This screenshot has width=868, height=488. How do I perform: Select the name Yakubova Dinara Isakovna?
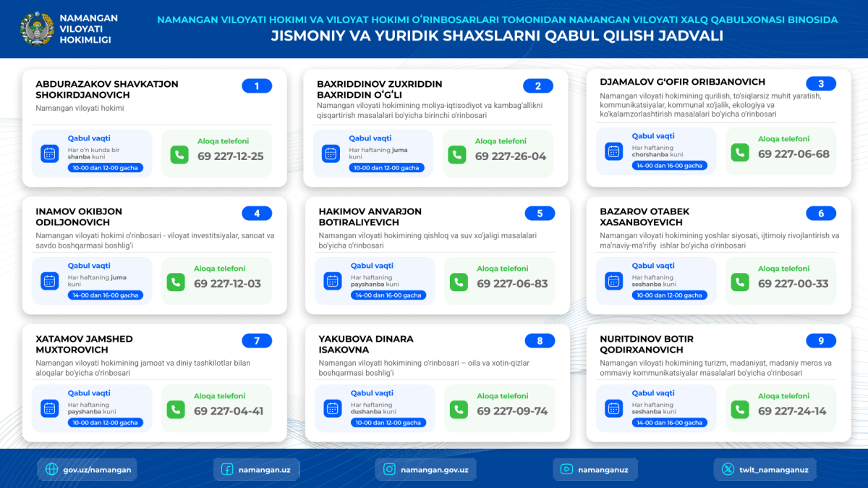(366, 345)
